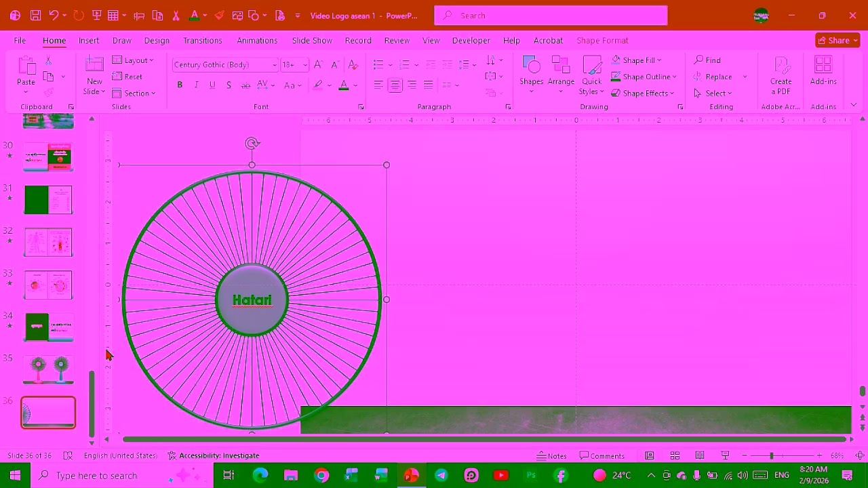This screenshot has width=868, height=488.
Task: Toggle Center alignment button
Action: pyautogui.click(x=395, y=85)
